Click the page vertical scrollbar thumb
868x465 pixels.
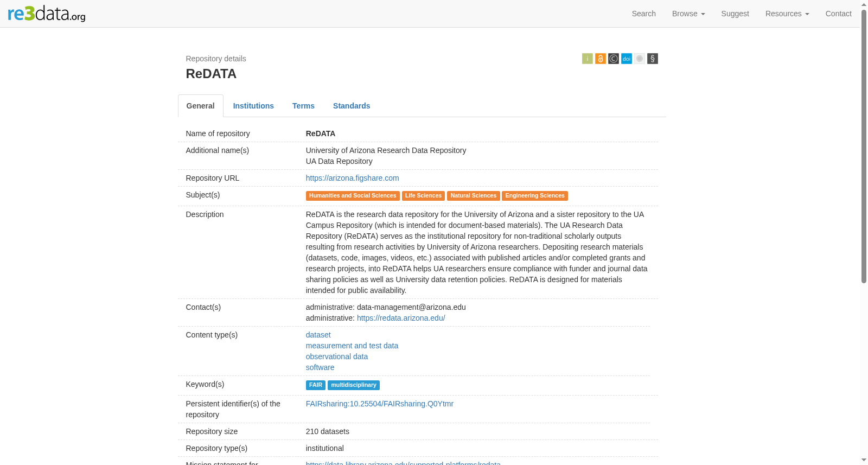click(x=864, y=146)
